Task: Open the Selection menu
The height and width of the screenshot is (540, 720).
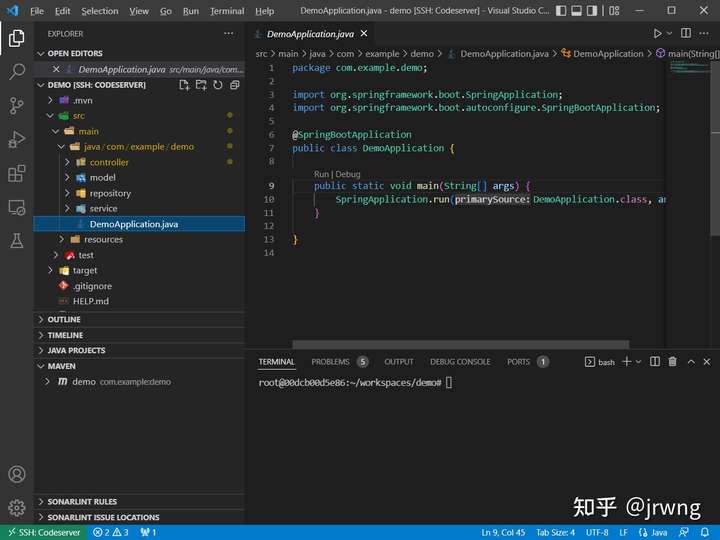Action: point(100,11)
